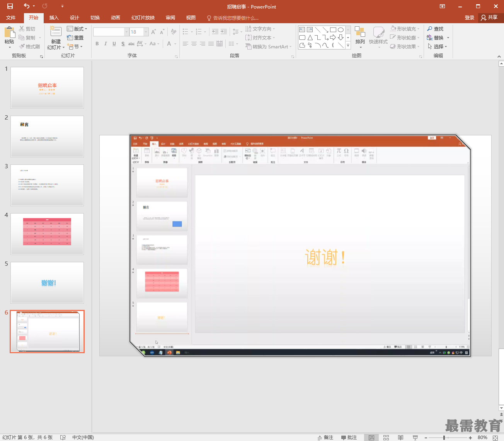Viewport: 504px width, 441px height.
Task: Open the font size dropdown showing 18
Action: (x=146, y=32)
